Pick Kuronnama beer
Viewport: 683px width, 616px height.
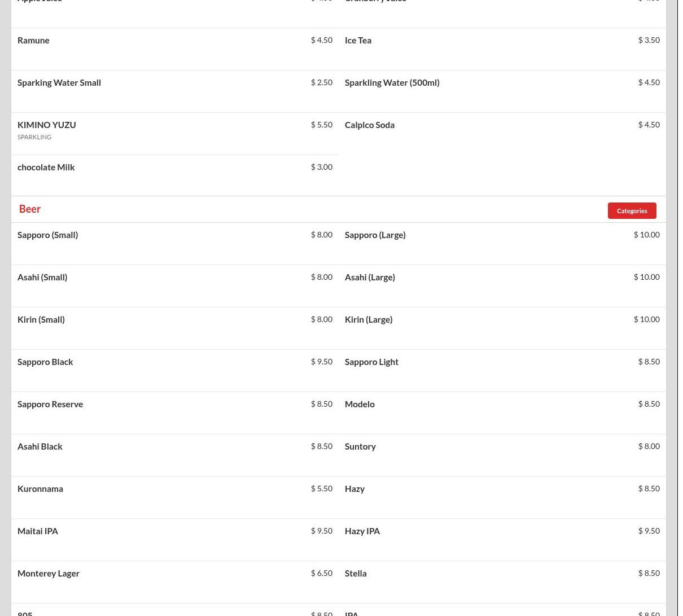tap(40, 489)
